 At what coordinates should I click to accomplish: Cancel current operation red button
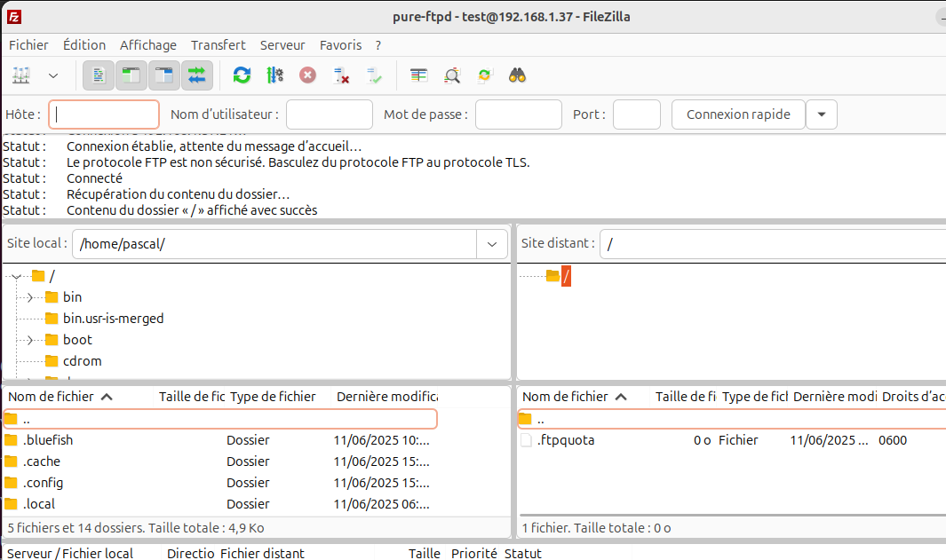[x=307, y=75]
